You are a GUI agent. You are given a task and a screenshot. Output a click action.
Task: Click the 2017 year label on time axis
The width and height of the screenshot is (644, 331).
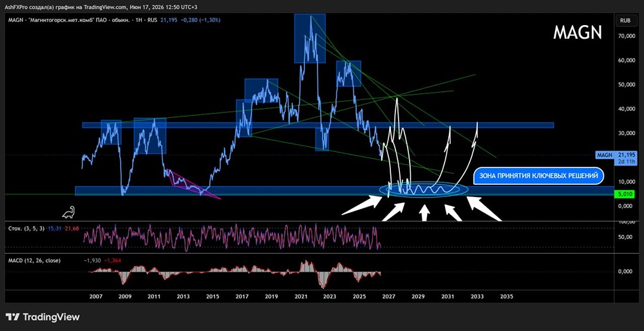click(242, 296)
